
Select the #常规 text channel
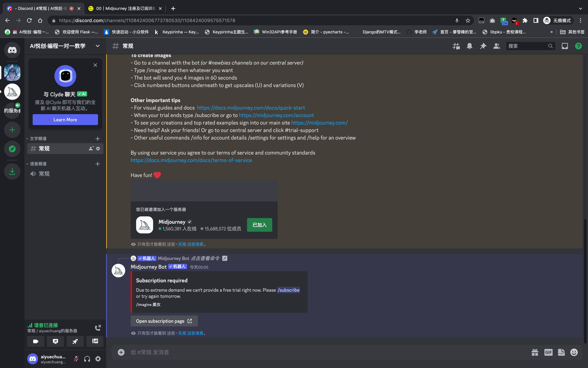[x=65, y=148]
